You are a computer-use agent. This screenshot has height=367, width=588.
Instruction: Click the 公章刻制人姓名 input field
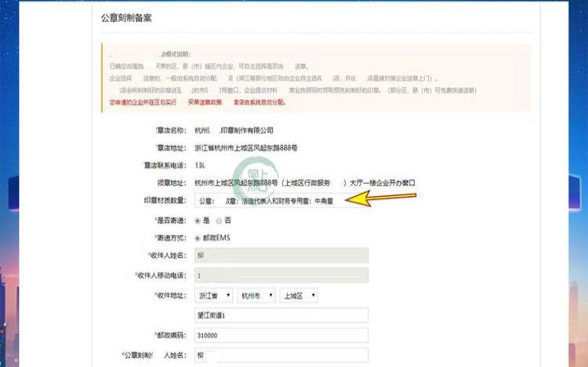pyautogui.click(x=281, y=355)
